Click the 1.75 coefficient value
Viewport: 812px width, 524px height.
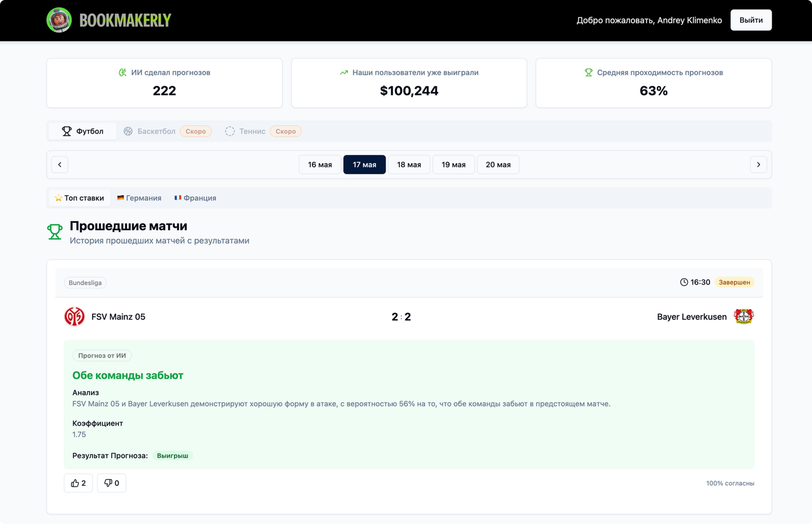[x=79, y=435]
